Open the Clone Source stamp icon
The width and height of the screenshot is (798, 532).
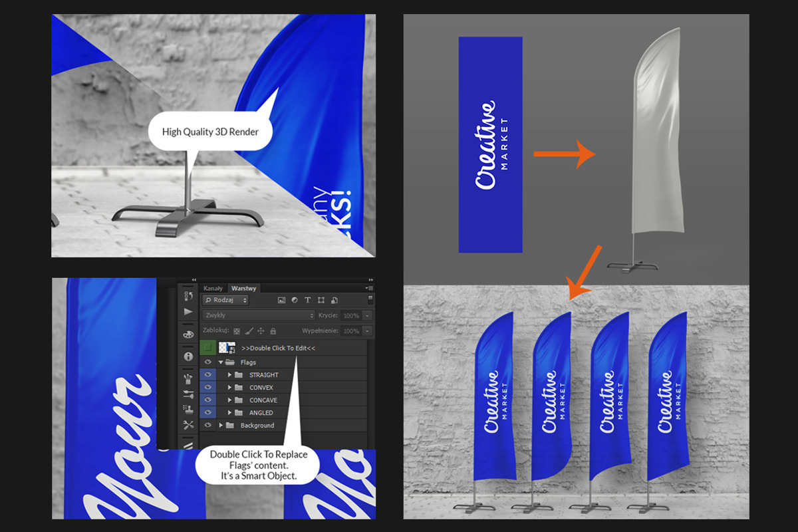pyautogui.click(x=188, y=409)
